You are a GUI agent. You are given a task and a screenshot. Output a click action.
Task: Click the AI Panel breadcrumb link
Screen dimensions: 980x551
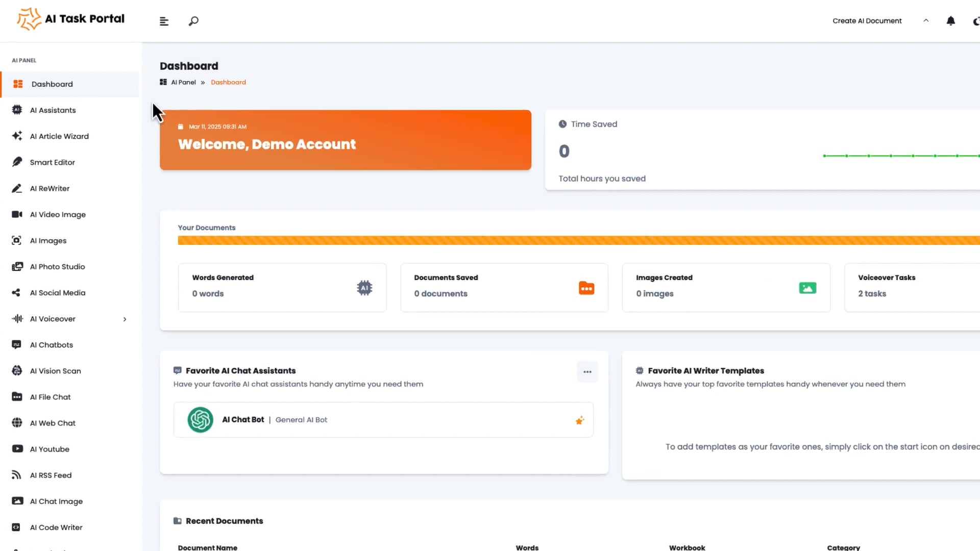183,82
